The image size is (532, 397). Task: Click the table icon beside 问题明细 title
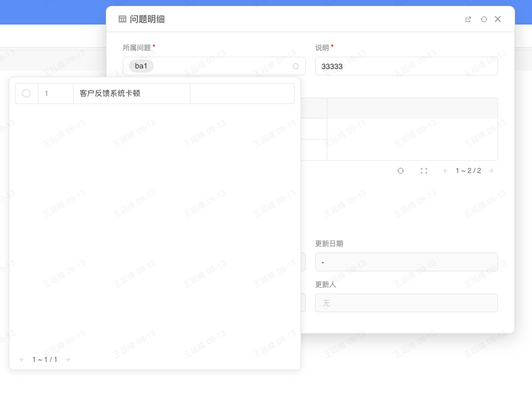(122, 19)
